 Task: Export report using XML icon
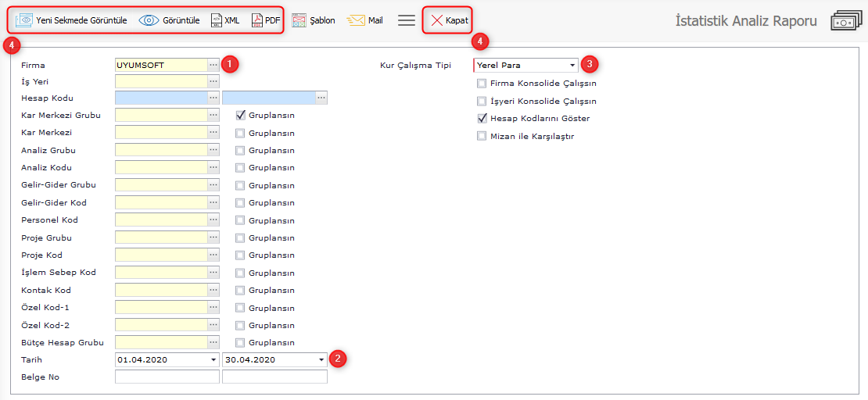point(217,20)
